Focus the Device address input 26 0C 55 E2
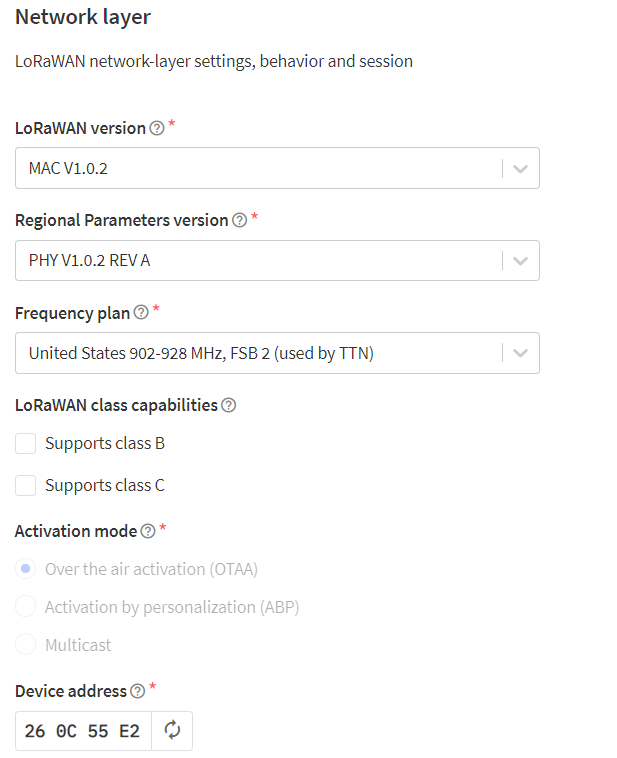 click(83, 730)
